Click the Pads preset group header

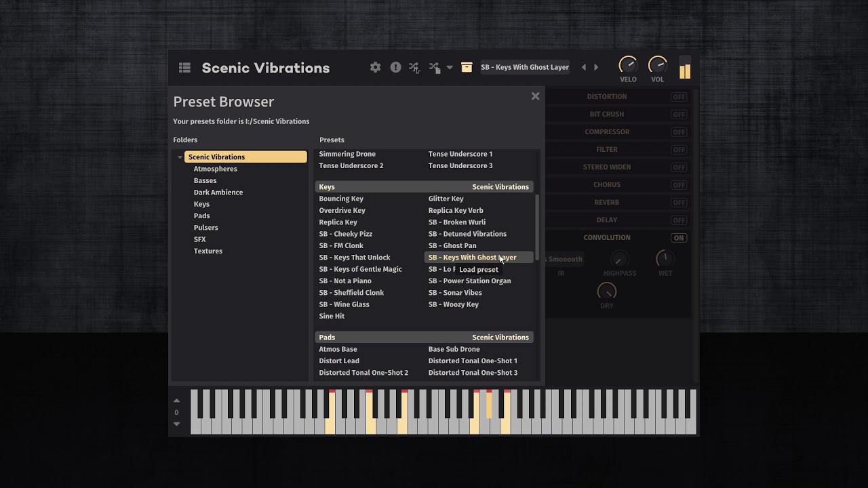point(424,338)
